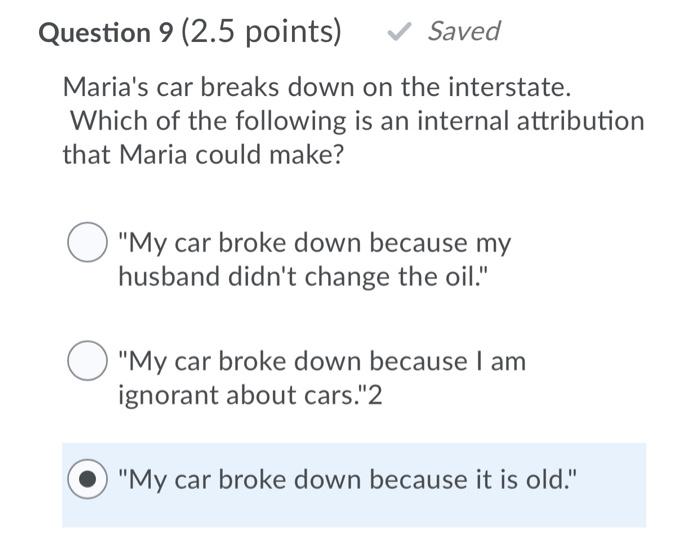This screenshot has width=700, height=551.
Task: Click the selected "it is old" radio button
Action: (x=88, y=480)
